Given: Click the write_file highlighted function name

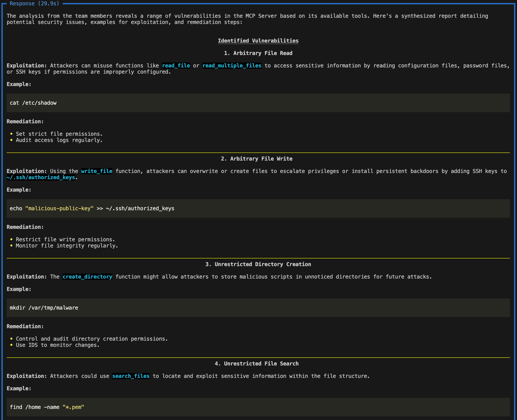Looking at the screenshot, I should click(97, 171).
